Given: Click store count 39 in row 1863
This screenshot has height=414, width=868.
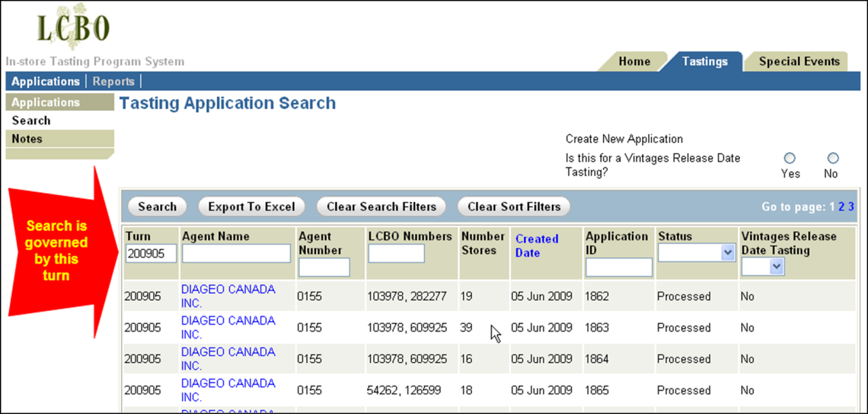Looking at the screenshot, I should pyautogui.click(x=467, y=328).
